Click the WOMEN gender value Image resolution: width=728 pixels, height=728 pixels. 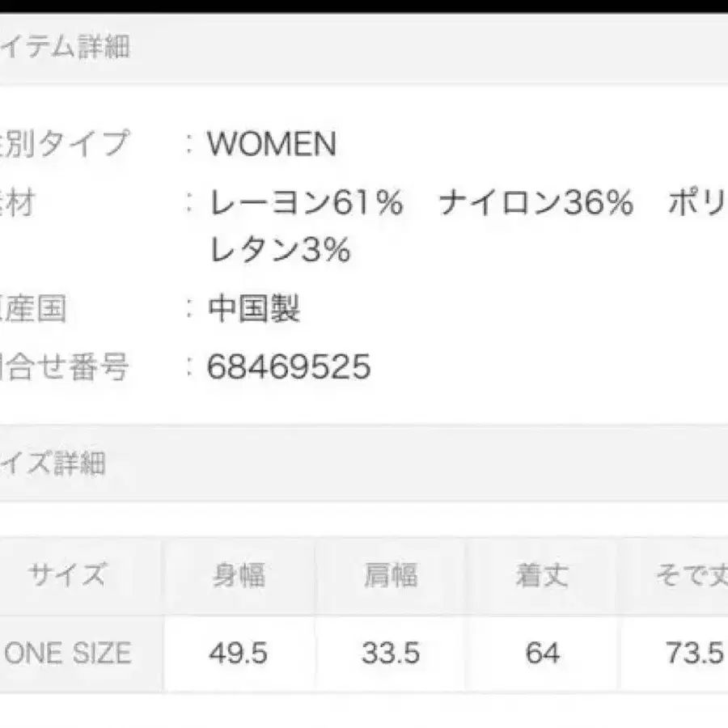tap(272, 144)
